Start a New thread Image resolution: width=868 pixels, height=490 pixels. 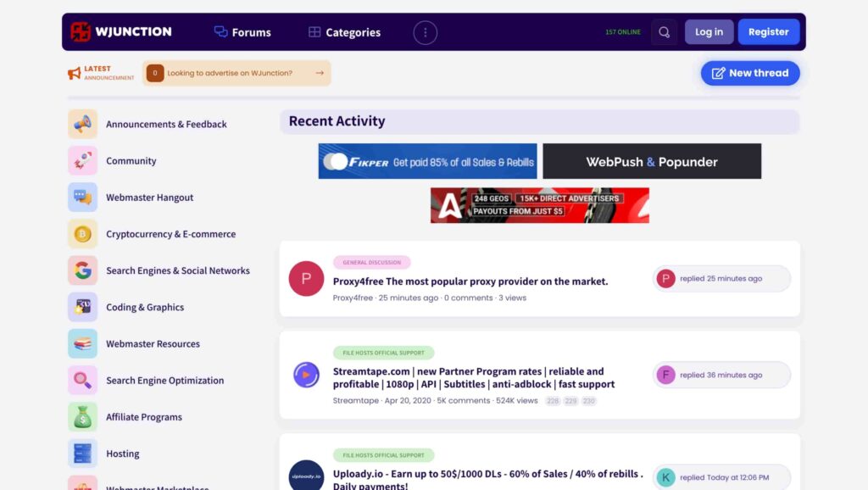point(750,73)
